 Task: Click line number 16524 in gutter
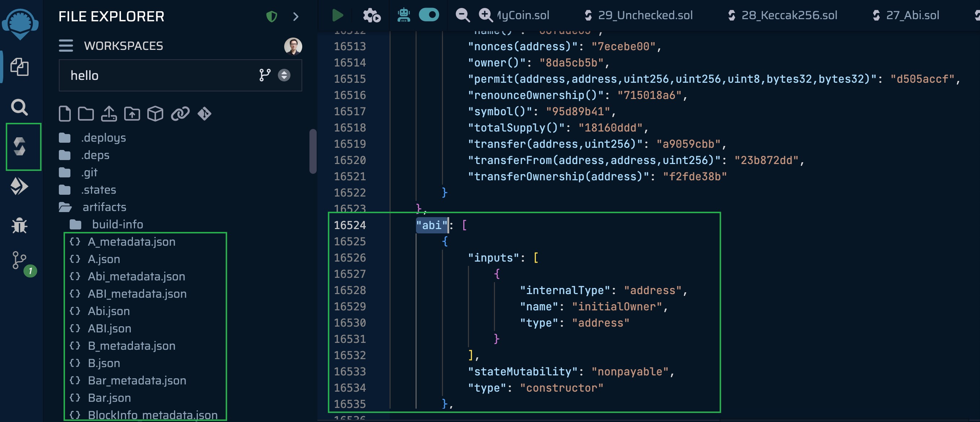click(x=350, y=225)
